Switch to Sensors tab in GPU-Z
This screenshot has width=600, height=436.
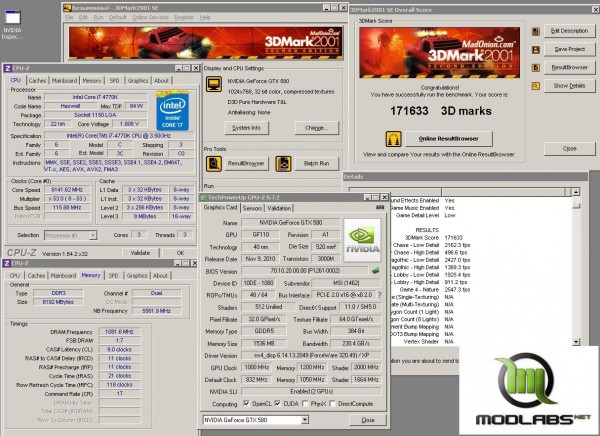252,208
